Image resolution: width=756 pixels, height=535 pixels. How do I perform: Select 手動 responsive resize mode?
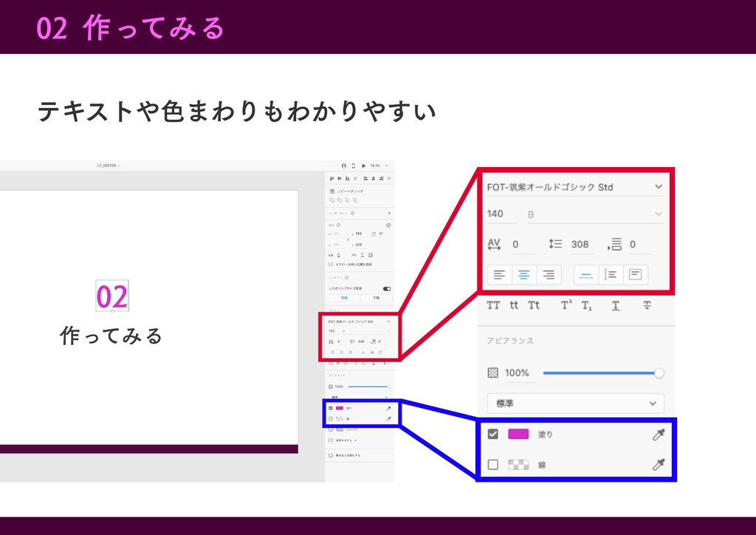coord(377,298)
